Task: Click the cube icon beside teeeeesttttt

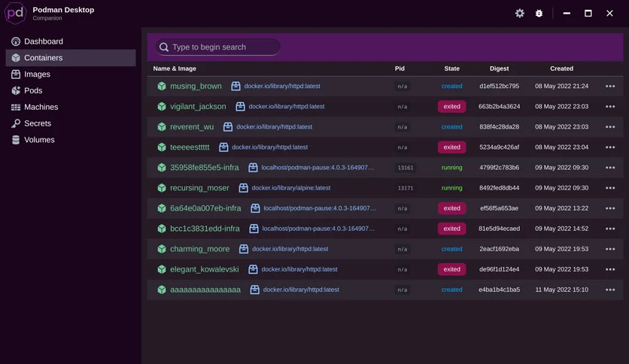Action: (162, 147)
